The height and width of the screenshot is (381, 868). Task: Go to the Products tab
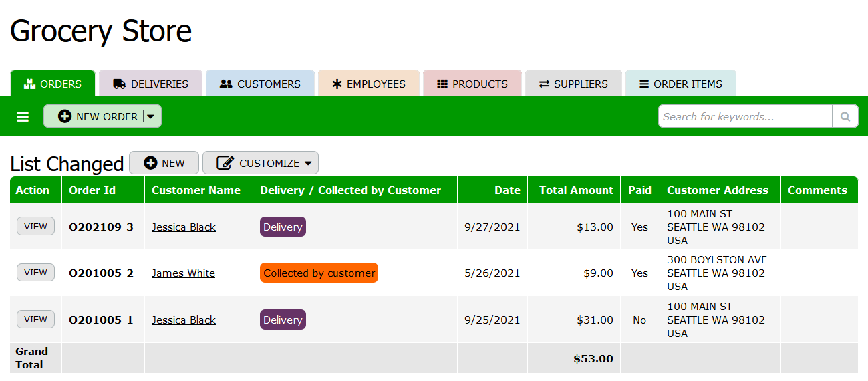pos(472,84)
